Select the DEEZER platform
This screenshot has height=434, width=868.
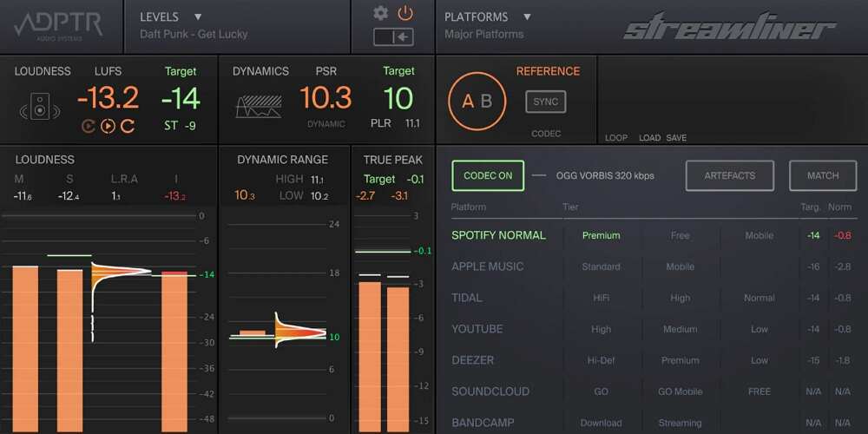pos(473,360)
